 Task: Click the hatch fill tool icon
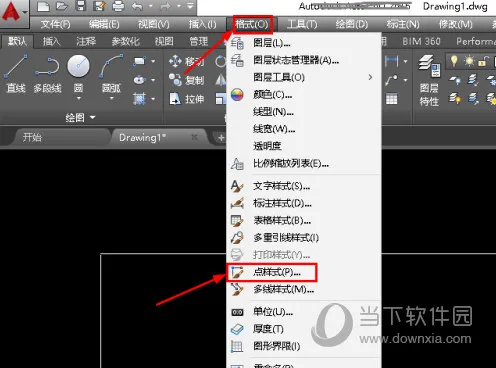139,99
